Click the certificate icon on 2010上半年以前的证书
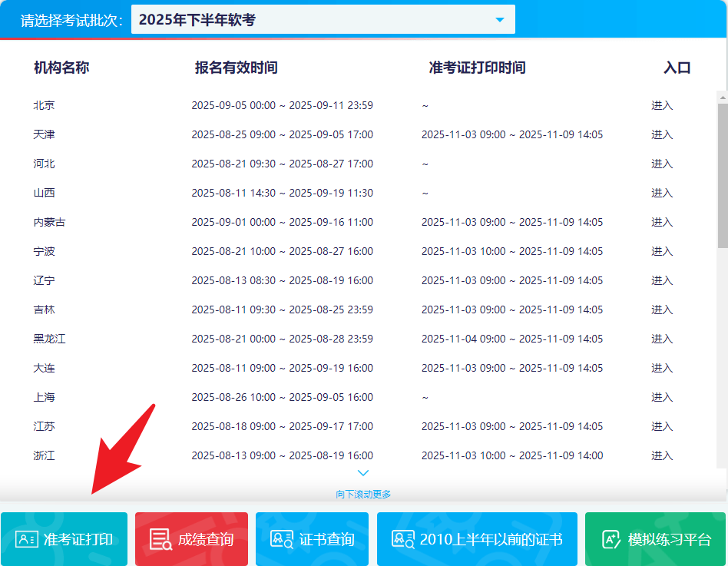Viewport: 728px width, 566px height. tap(402, 539)
